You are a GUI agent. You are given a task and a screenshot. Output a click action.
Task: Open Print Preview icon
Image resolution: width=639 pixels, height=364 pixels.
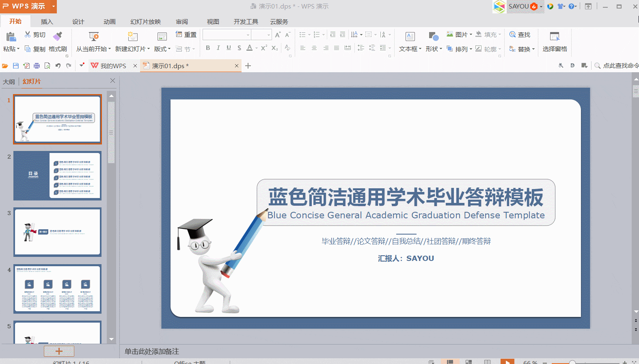[x=47, y=66]
